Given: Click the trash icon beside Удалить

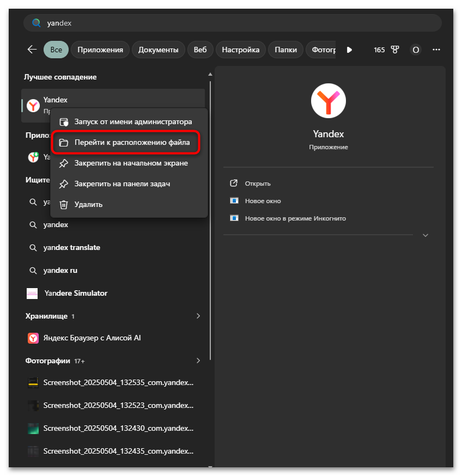Looking at the screenshot, I should [x=64, y=205].
